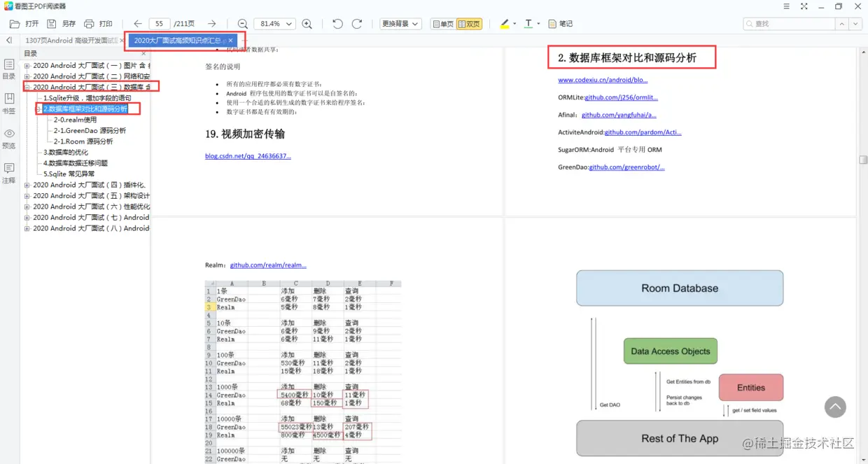Switch to 单页 single page view

tap(442, 24)
